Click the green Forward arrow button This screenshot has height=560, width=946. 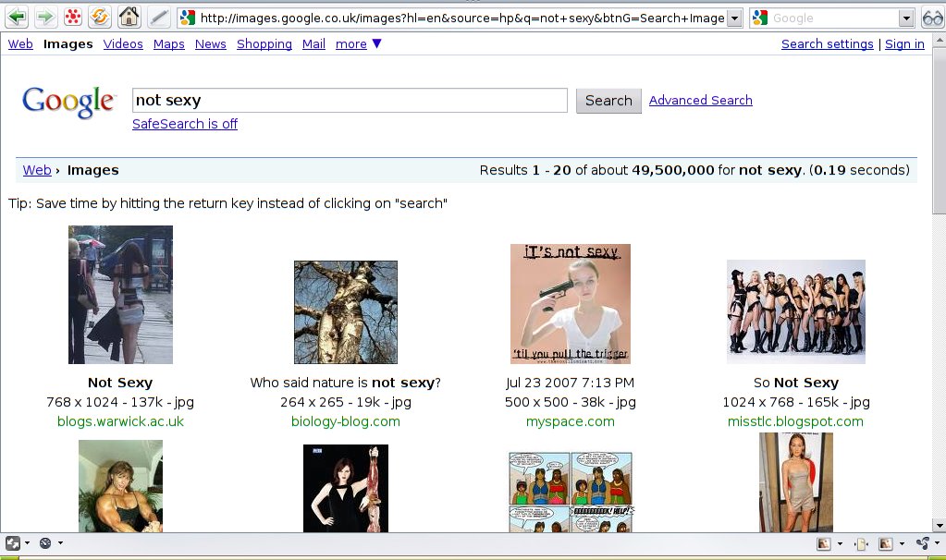coord(44,17)
